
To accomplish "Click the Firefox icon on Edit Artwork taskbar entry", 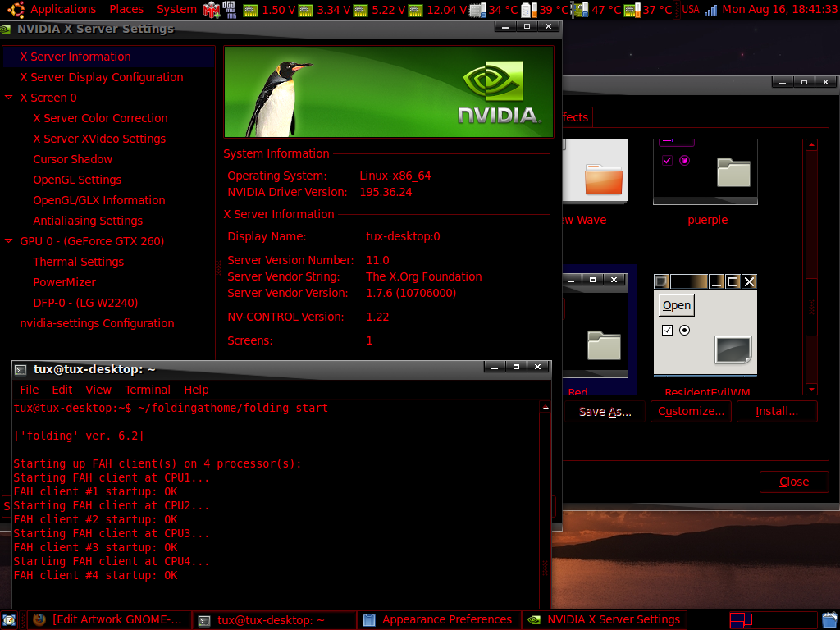I will click(39, 620).
